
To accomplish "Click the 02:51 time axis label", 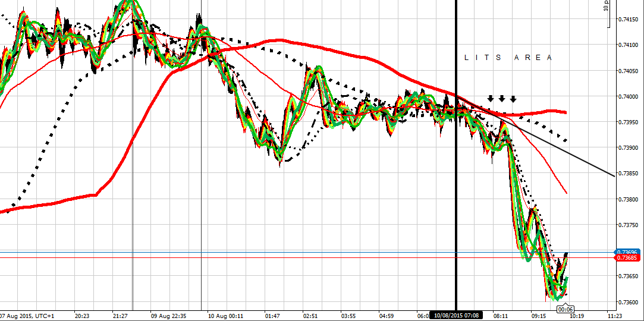I will [310, 316].
